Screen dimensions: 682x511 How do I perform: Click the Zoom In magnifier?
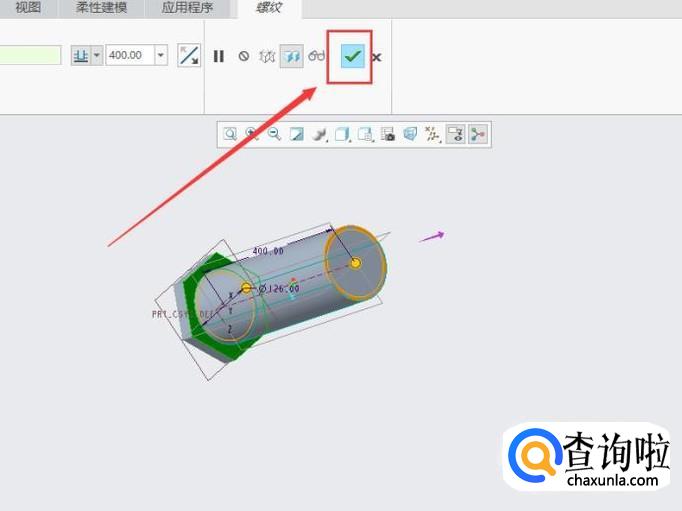[x=252, y=134]
